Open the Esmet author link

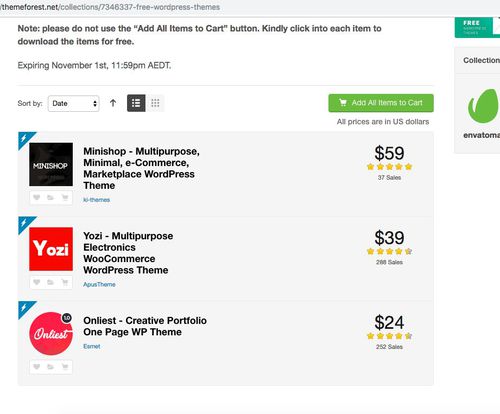click(92, 346)
